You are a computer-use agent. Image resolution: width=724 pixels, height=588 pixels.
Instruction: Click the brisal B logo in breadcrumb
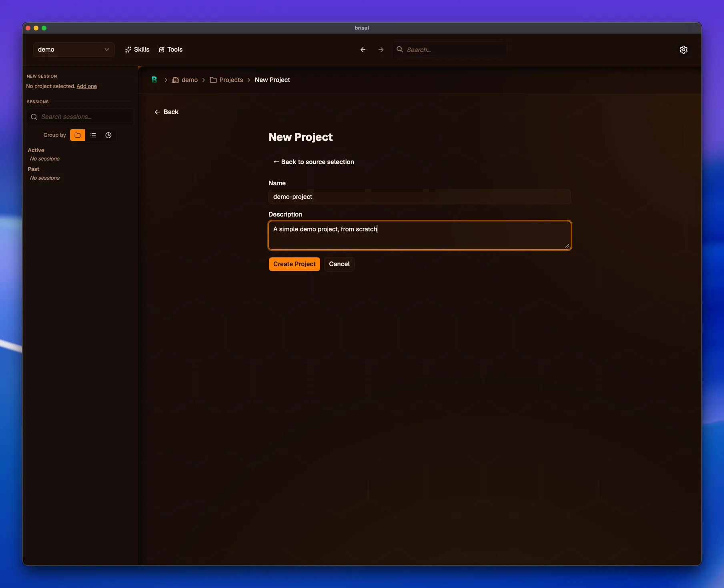154,80
